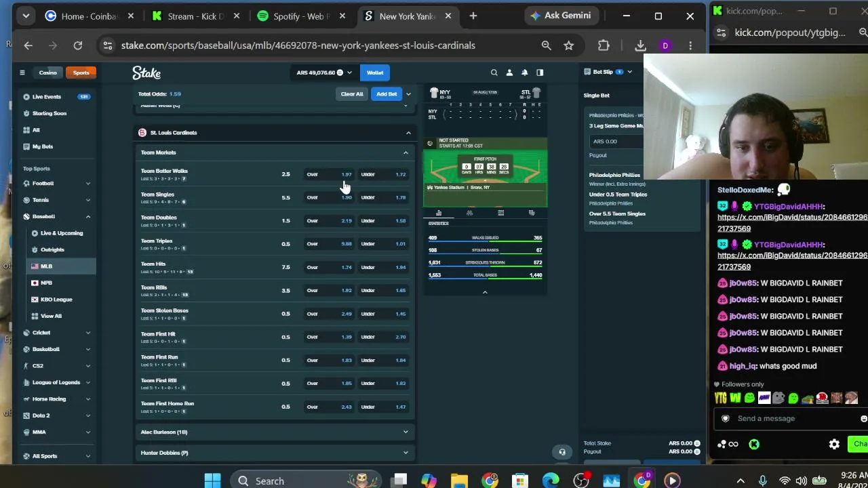Image resolution: width=868 pixels, height=488 pixels.
Task: Click the live support headset icon
Action: [x=562, y=452]
